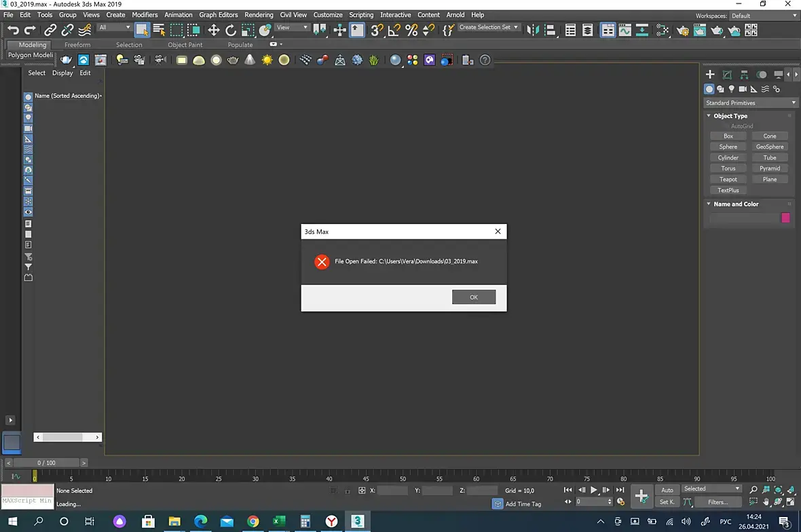Select the Rotate tool icon
This screenshot has width=801, height=532.
tap(231, 30)
